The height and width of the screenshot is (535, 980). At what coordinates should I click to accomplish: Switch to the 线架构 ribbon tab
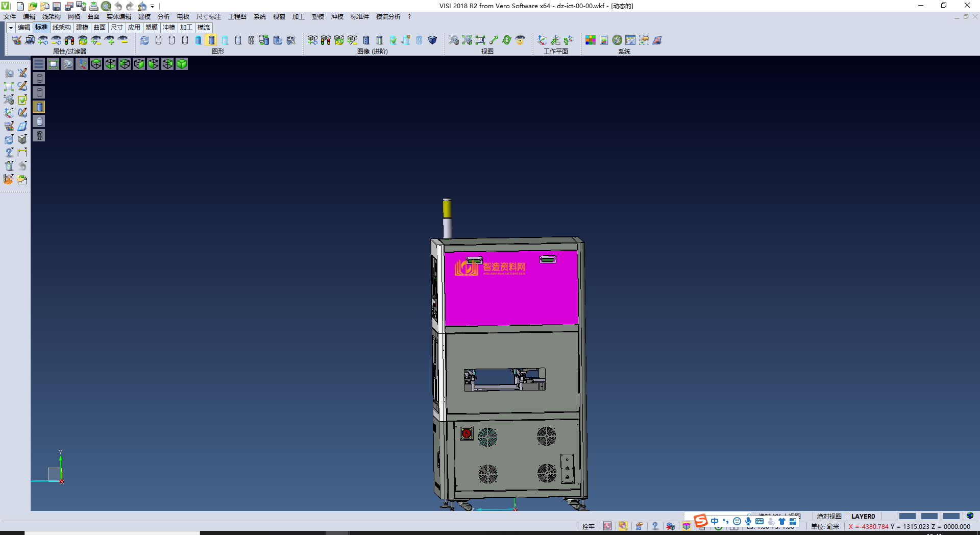pyautogui.click(x=61, y=28)
